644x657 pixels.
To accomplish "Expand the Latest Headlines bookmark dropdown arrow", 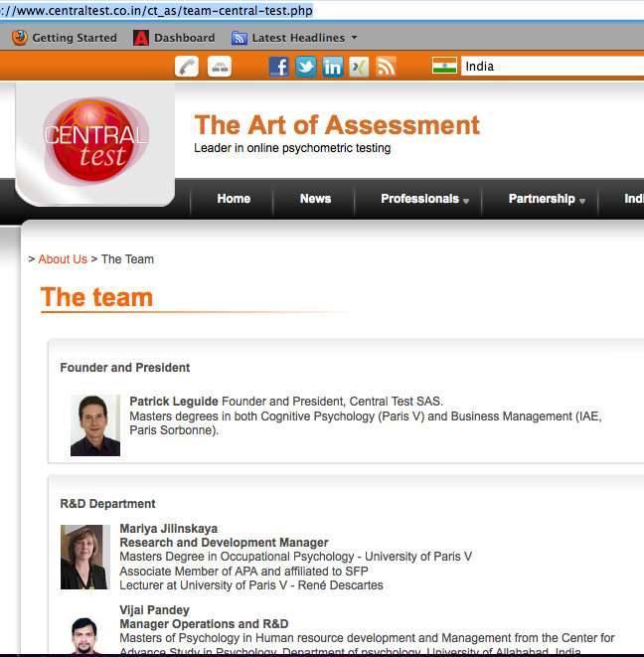I will [354, 38].
